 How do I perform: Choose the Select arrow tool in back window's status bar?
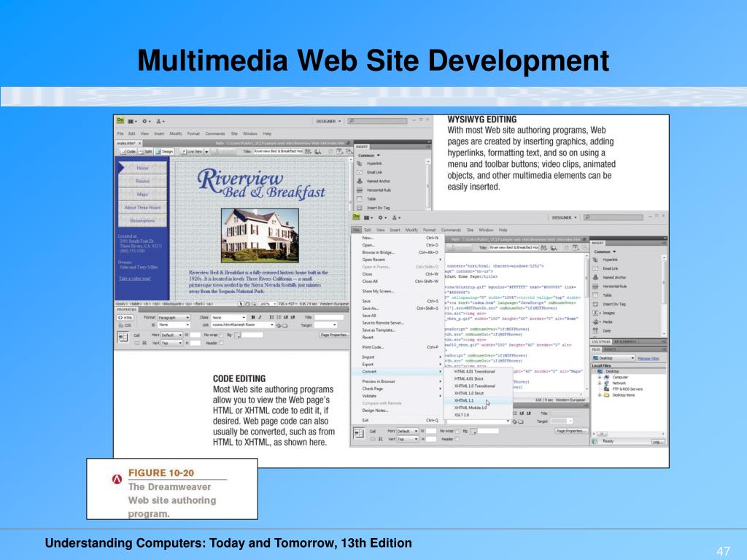[x=241, y=304]
